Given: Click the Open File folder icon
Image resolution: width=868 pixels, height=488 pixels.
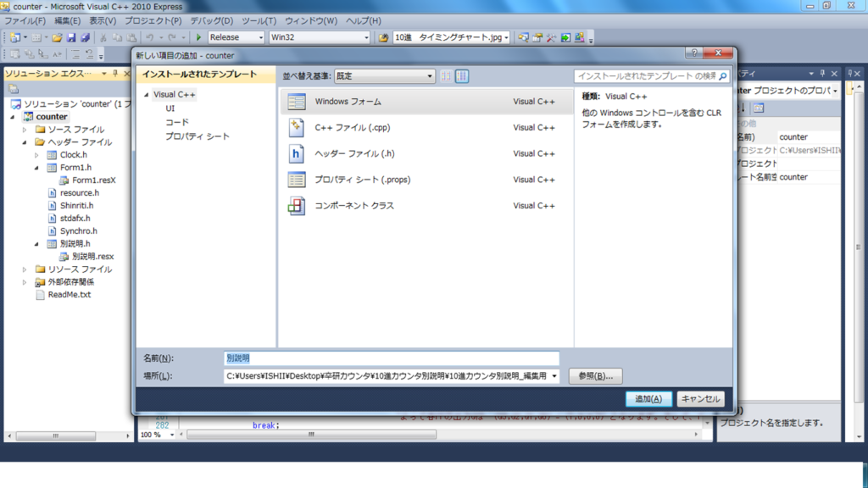Looking at the screenshot, I should click(x=57, y=37).
